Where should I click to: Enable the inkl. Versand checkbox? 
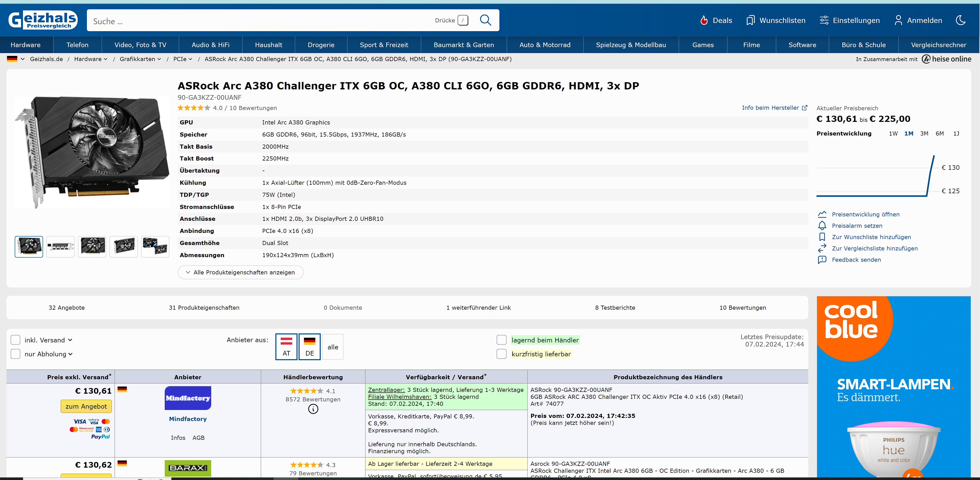pos(15,340)
